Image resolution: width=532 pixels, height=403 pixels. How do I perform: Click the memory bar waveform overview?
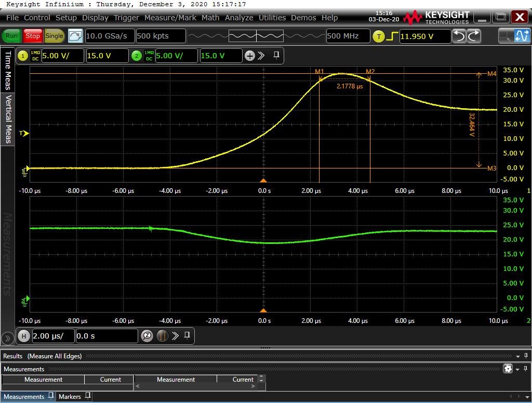[256, 36]
